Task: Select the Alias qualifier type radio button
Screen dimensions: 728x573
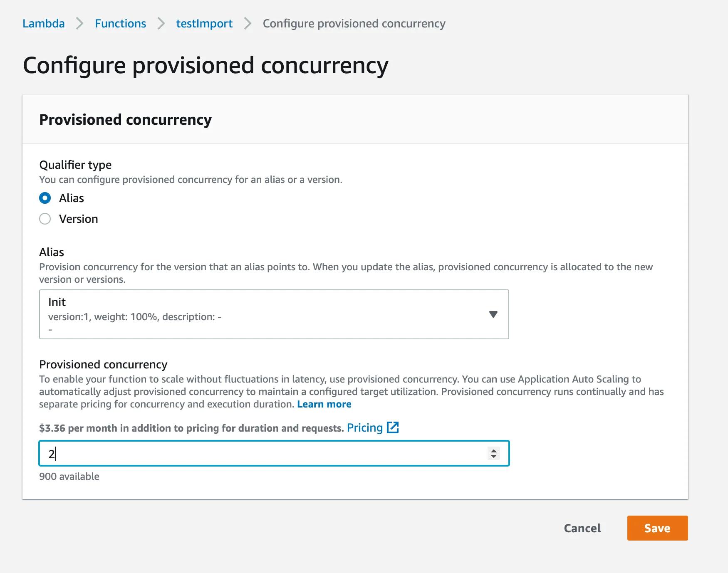Action: (x=45, y=198)
